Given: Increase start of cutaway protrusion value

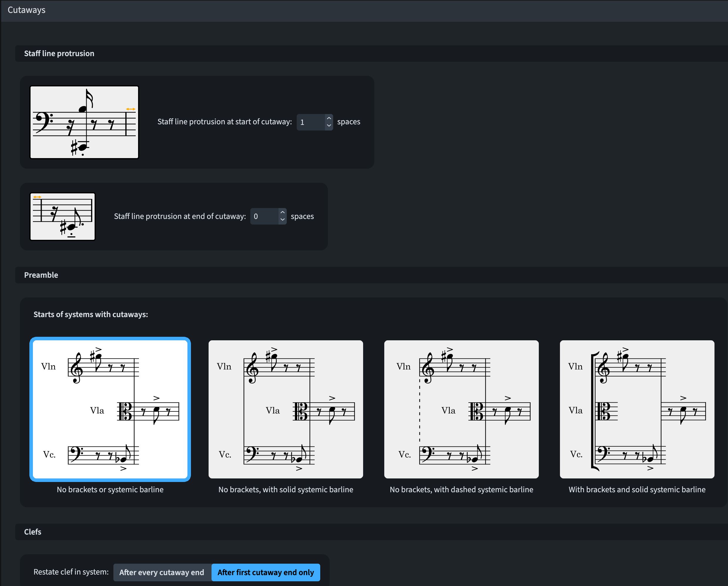Looking at the screenshot, I should [x=329, y=118].
